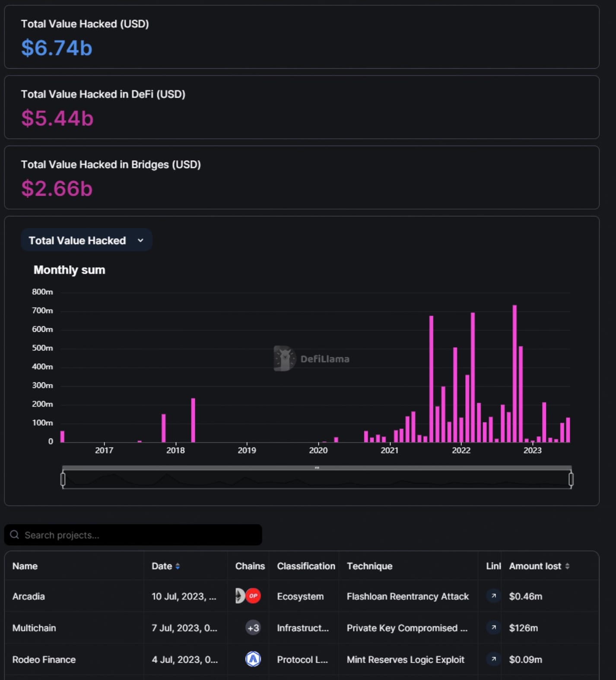
Task: Click the +3 chains badge for Multichain
Action: pyautogui.click(x=253, y=627)
